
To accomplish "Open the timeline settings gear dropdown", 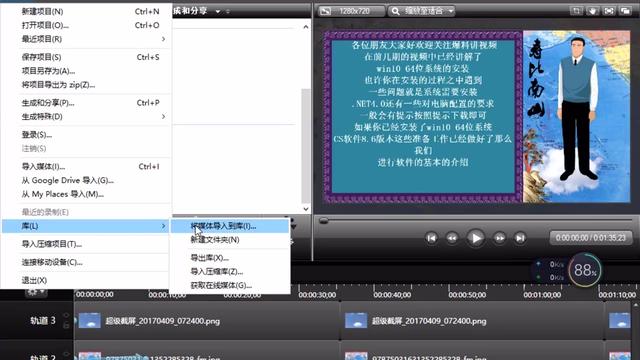I will point(36,292).
